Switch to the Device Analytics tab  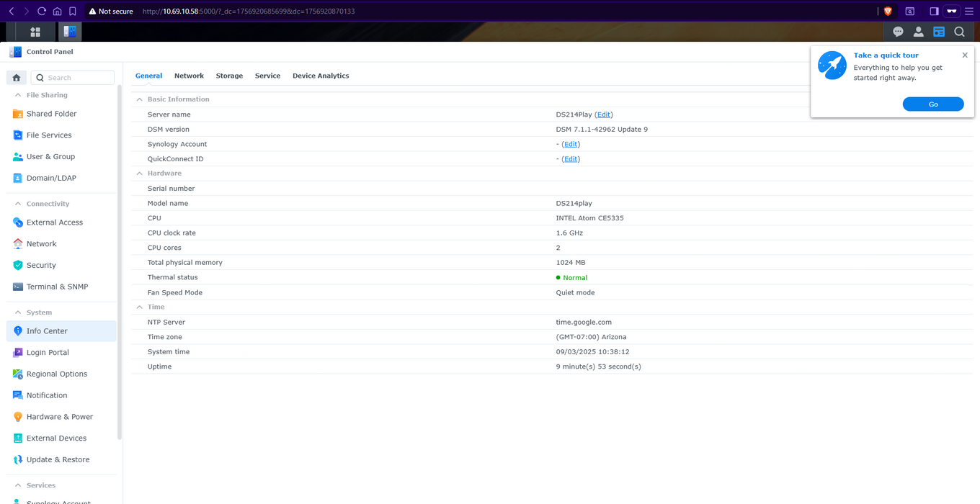click(x=321, y=76)
